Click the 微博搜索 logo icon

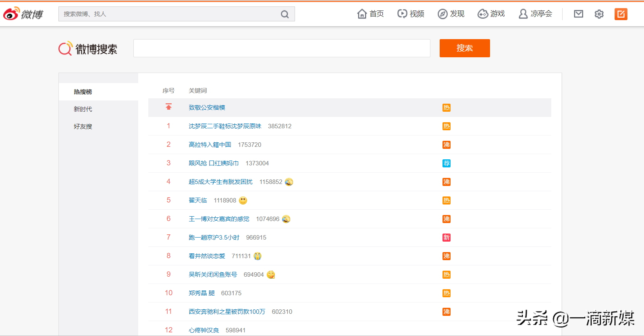pos(66,48)
